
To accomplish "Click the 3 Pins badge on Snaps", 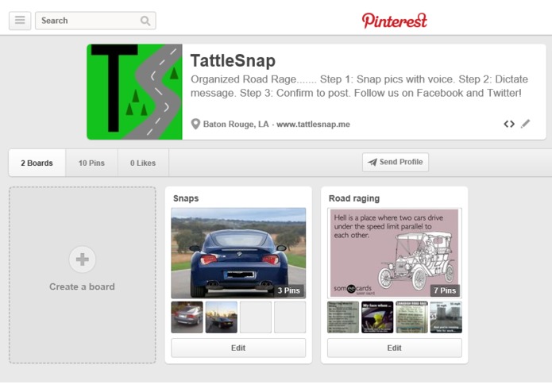I will (x=288, y=290).
